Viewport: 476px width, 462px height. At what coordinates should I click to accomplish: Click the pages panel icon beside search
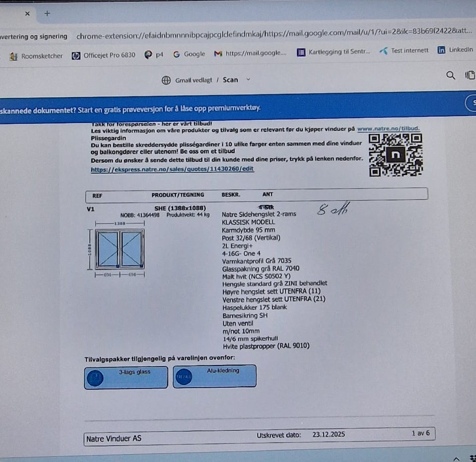(x=470, y=75)
